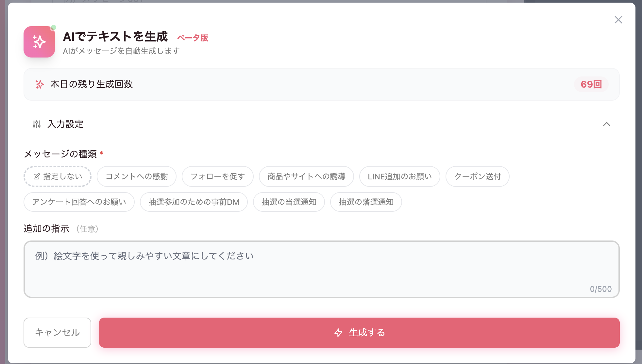Collapse the 入力設定 section chevron

coord(606,124)
